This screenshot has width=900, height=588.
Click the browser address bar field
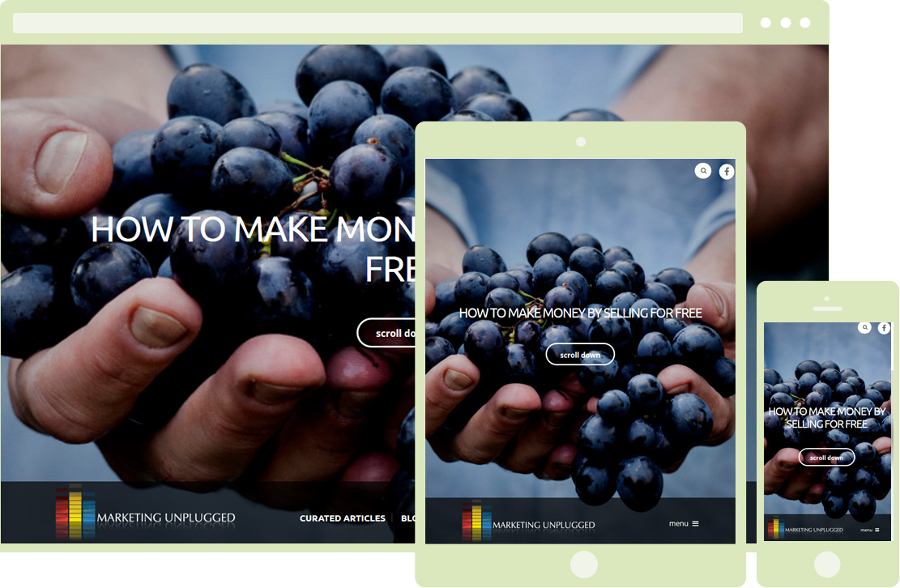377,23
